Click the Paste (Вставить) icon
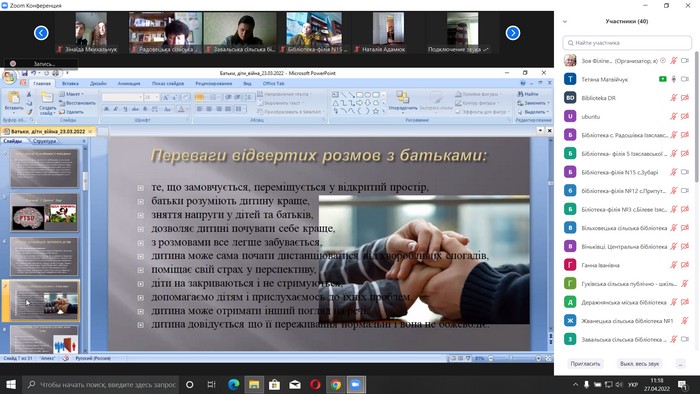Viewport: 700px width, 394px height. pyautogui.click(x=14, y=97)
